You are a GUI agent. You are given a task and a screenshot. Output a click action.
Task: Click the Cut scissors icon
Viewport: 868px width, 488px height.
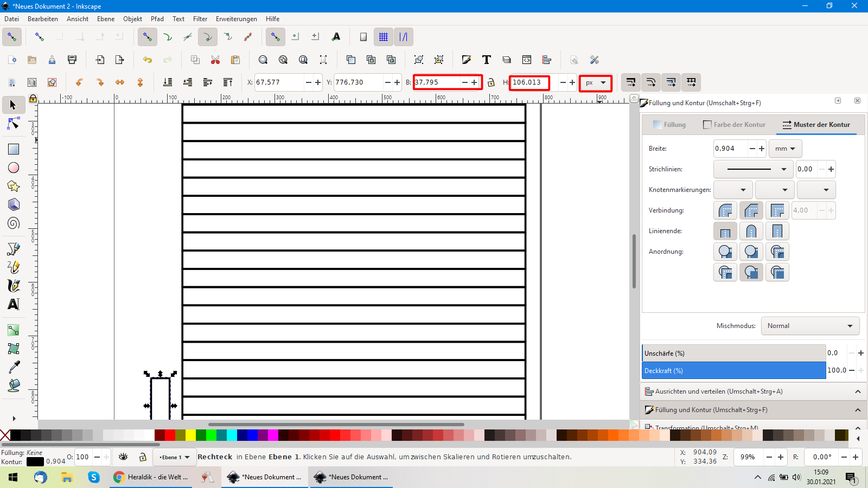(x=215, y=60)
